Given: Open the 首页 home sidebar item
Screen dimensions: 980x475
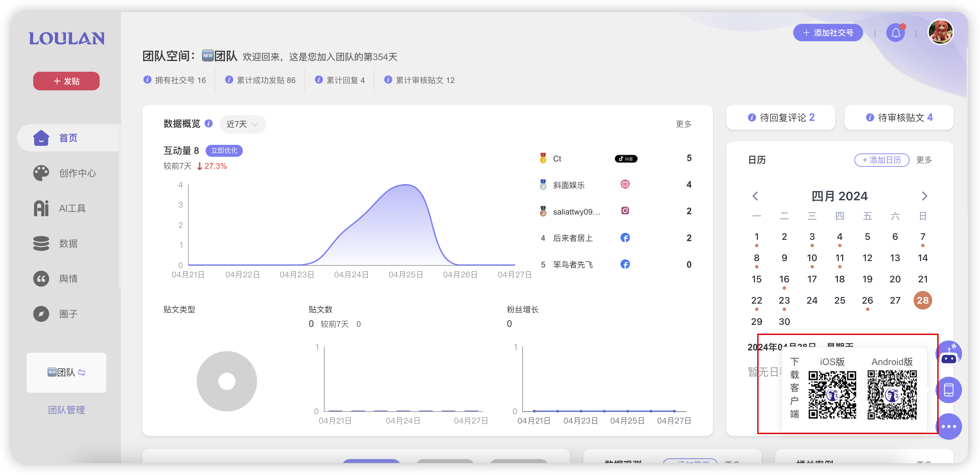Looking at the screenshot, I should [x=68, y=138].
